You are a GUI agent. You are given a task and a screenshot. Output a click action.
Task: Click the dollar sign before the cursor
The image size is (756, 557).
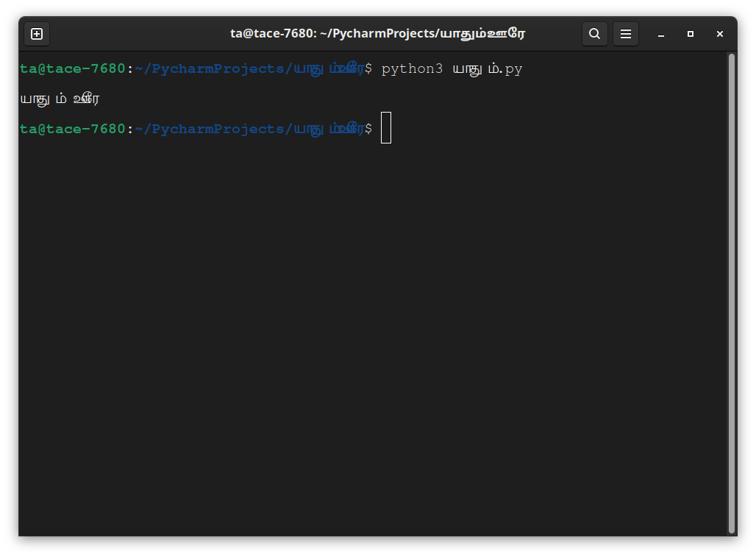click(x=368, y=129)
